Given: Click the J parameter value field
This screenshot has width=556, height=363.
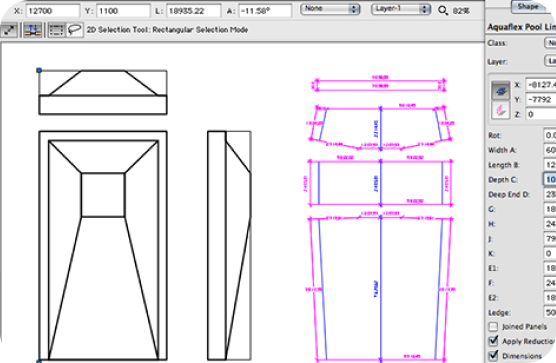Looking at the screenshot, I should 550,239.
